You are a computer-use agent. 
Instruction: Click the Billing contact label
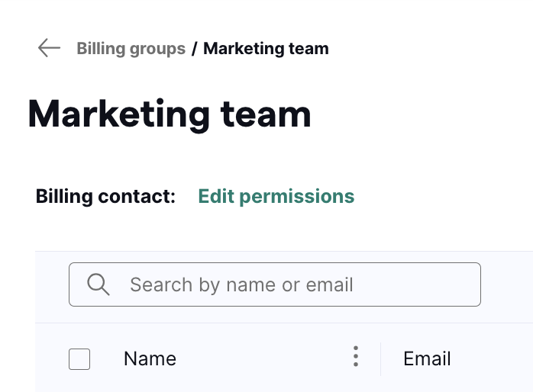pos(105,197)
